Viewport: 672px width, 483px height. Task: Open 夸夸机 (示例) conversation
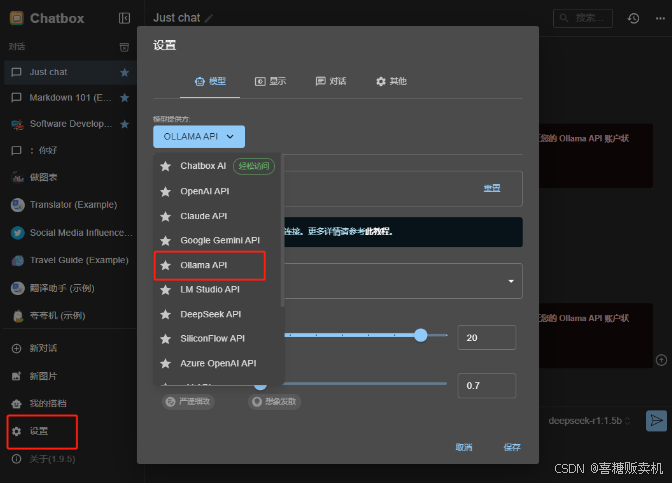[x=70, y=316]
